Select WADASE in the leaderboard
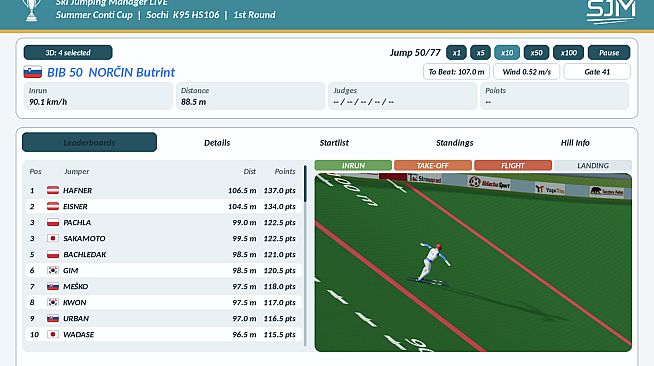This screenshot has width=654, height=366. [164, 334]
